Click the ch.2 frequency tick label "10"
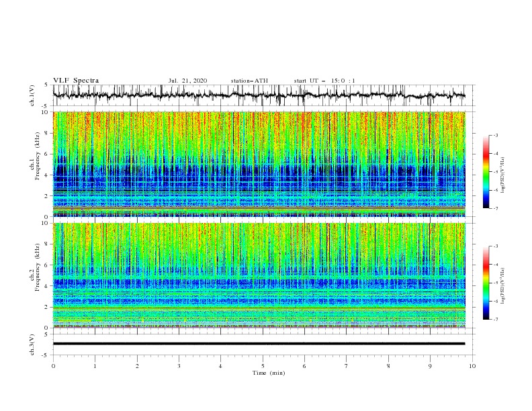The height and width of the screenshot is (411, 532). pos(46,223)
